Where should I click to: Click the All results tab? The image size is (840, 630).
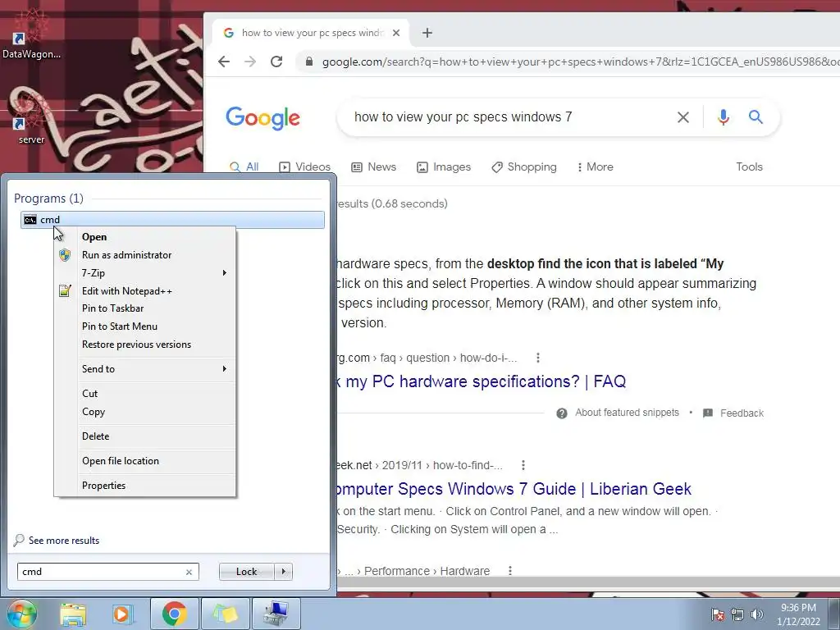click(x=244, y=167)
